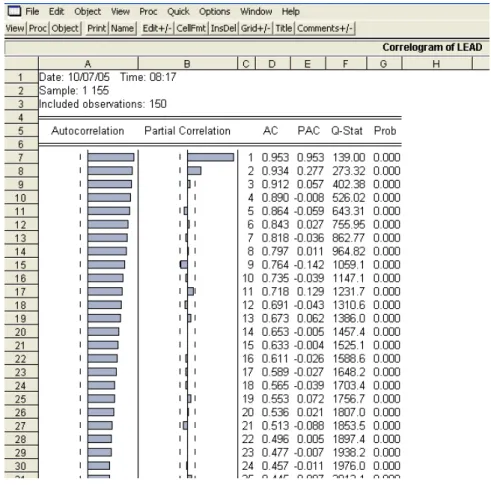Viewport: 491px width, 485px height.
Task: Click PAC value -0.142
Action: (309, 265)
